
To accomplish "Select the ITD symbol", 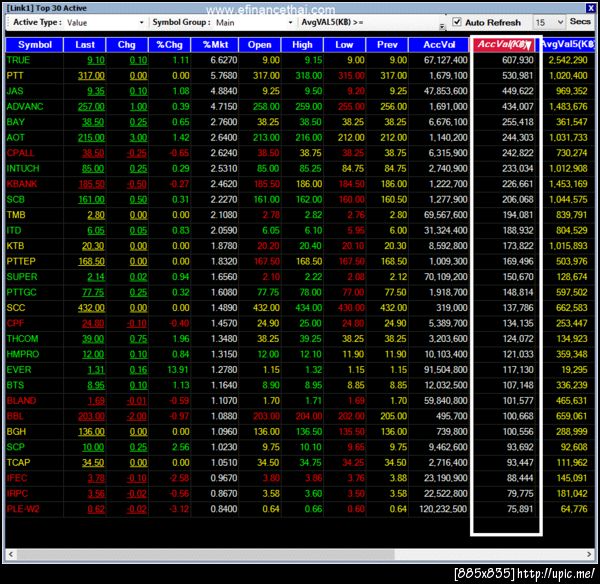I will [14, 230].
